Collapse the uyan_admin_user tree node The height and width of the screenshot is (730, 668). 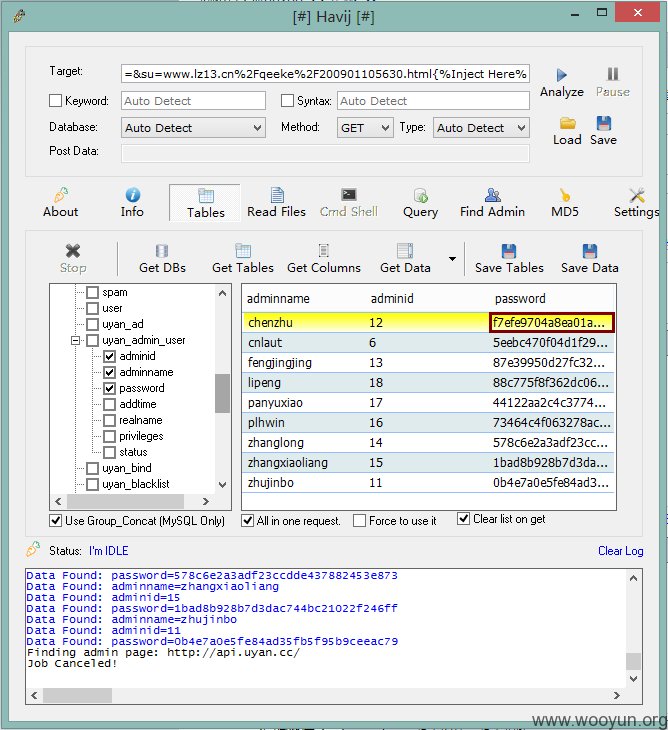(75, 341)
